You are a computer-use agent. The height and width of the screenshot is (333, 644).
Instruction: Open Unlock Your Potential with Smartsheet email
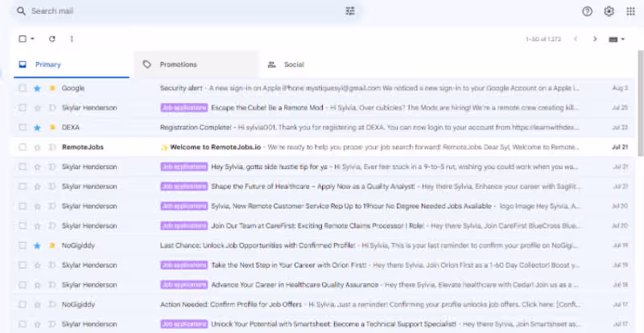(323, 324)
